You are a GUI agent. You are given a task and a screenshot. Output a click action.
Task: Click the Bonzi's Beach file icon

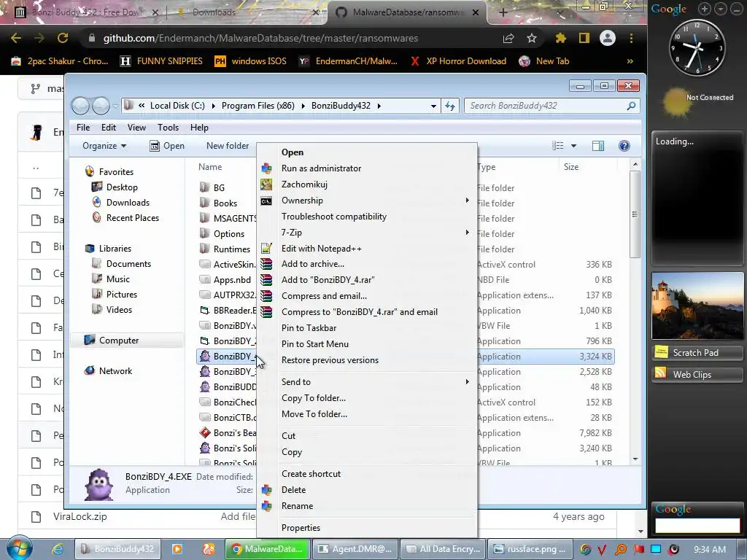[x=205, y=433]
